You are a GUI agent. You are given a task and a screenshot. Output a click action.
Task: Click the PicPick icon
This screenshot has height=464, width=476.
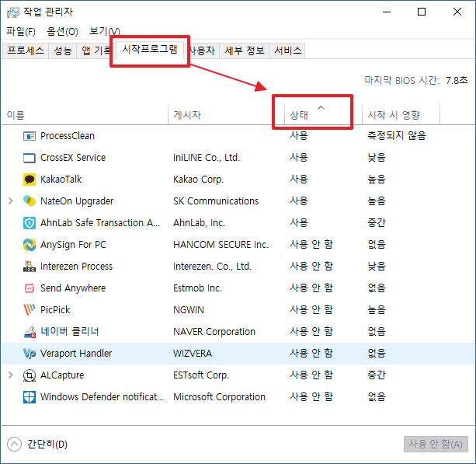coord(30,310)
